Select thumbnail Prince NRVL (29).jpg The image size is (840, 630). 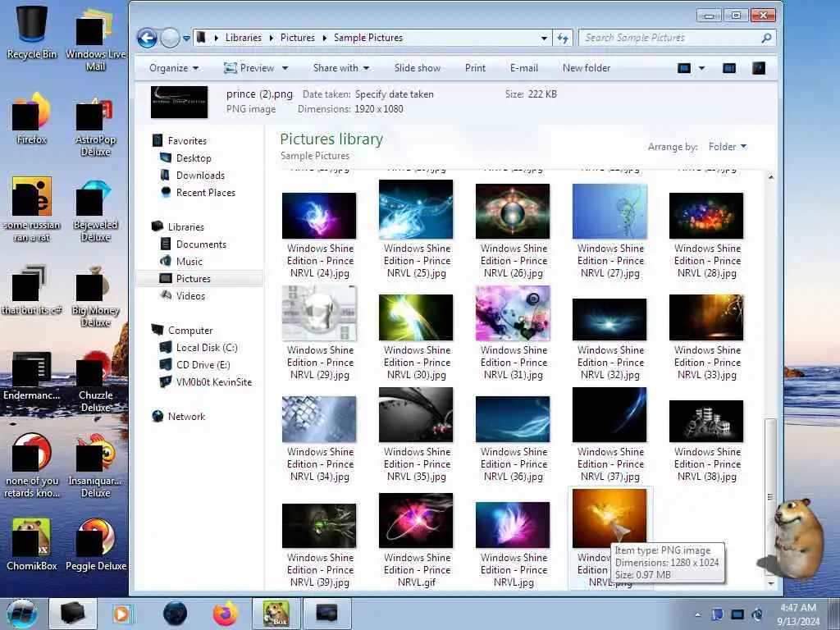(x=319, y=313)
